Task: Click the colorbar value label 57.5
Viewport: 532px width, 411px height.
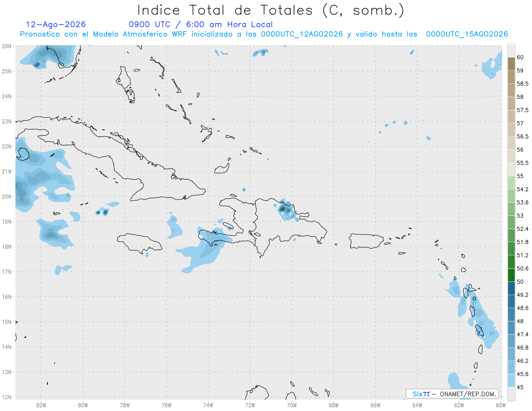Action: [x=523, y=110]
